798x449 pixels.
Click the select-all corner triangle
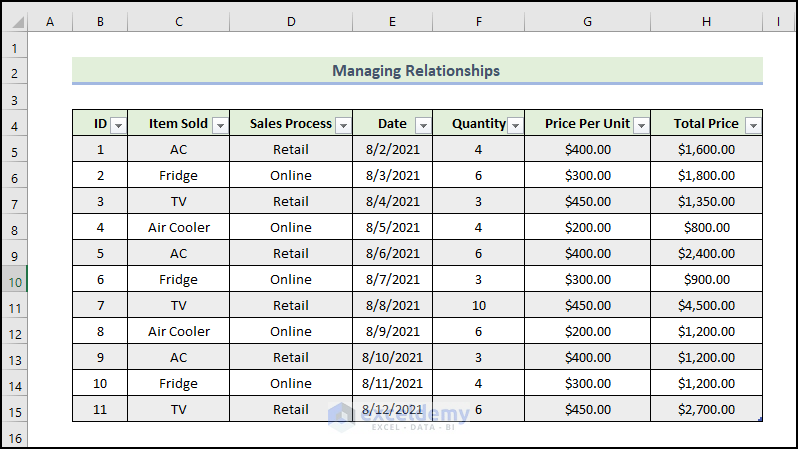(14, 21)
